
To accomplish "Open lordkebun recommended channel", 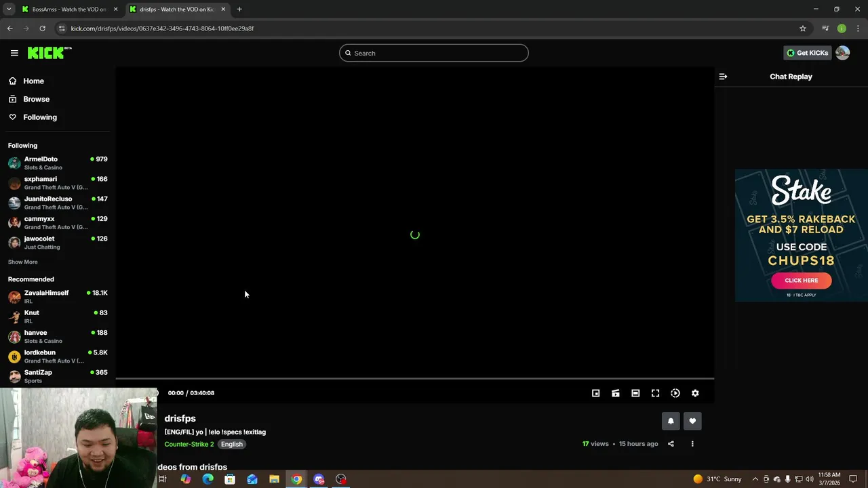I will pos(58,356).
